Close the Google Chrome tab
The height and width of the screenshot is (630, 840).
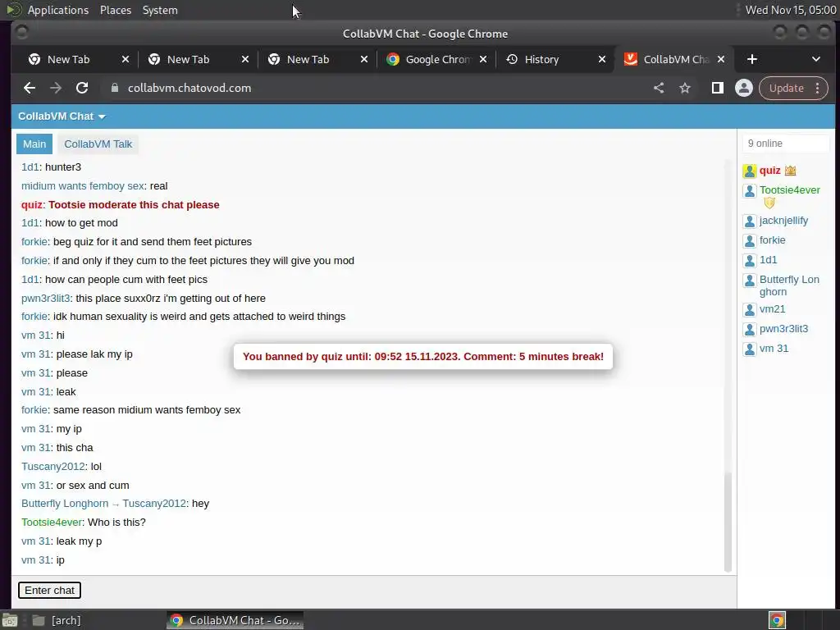point(483,59)
